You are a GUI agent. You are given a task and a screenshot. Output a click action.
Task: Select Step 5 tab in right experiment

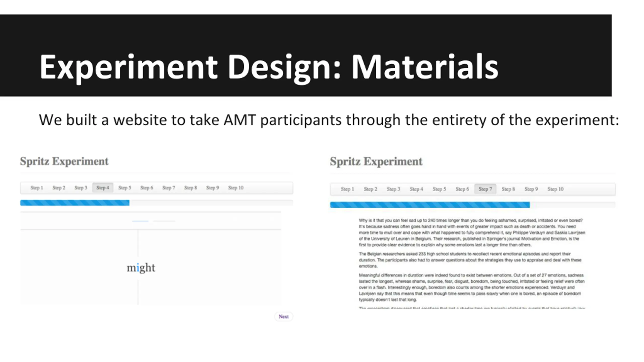pos(439,189)
